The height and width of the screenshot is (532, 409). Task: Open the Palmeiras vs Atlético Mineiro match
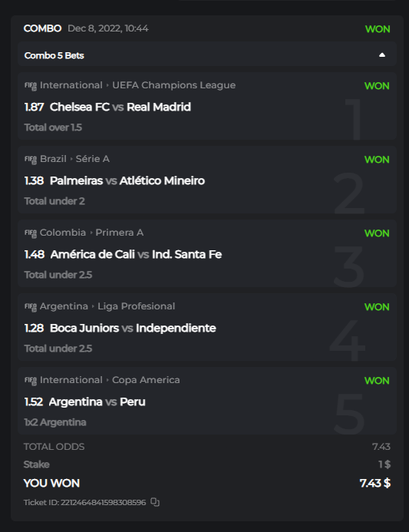pos(127,180)
